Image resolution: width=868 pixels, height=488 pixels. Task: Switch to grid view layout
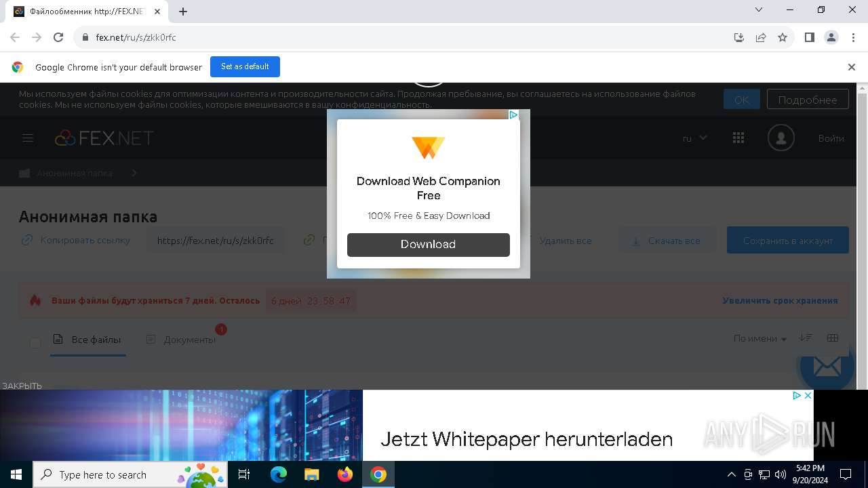[833, 338]
